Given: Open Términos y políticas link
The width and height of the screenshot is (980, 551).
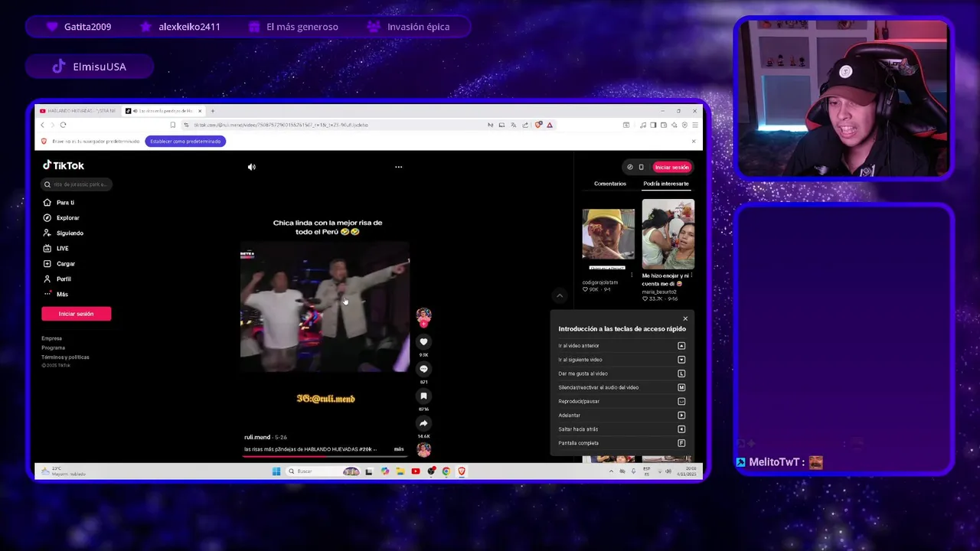Looking at the screenshot, I should tap(65, 357).
